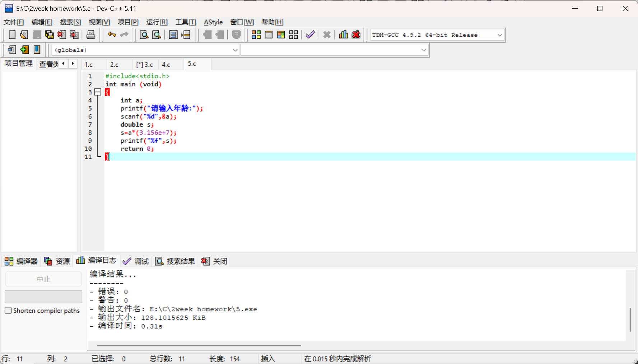Create a new source file from toolbar
Image resolution: width=638 pixels, height=364 pixels.
coord(12,35)
